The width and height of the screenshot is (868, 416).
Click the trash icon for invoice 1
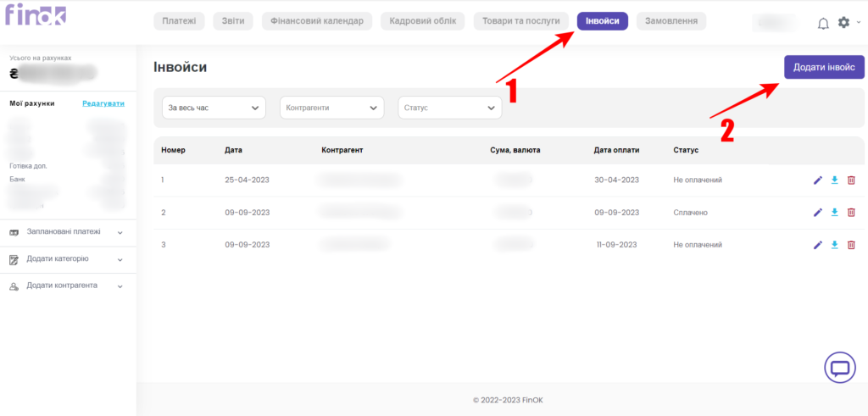tap(851, 180)
